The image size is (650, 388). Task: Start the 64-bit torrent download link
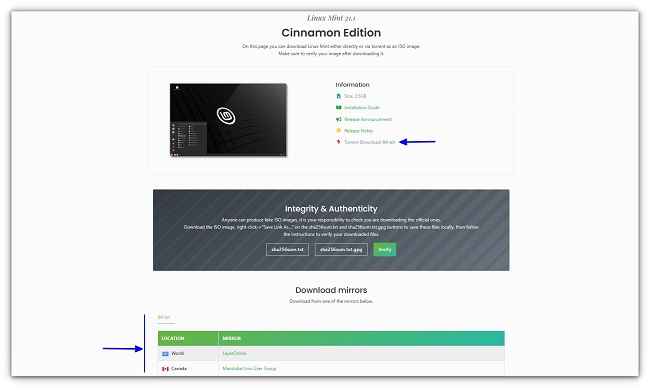pos(389,142)
